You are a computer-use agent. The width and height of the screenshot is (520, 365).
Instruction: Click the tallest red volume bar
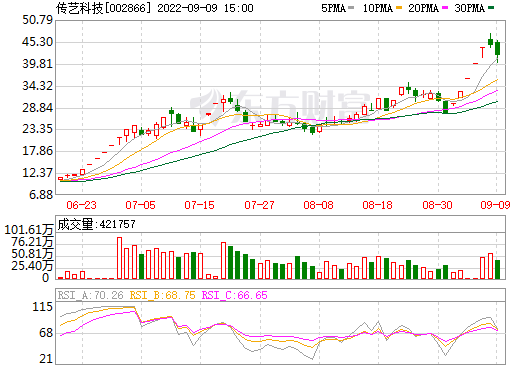click(119, 258)
